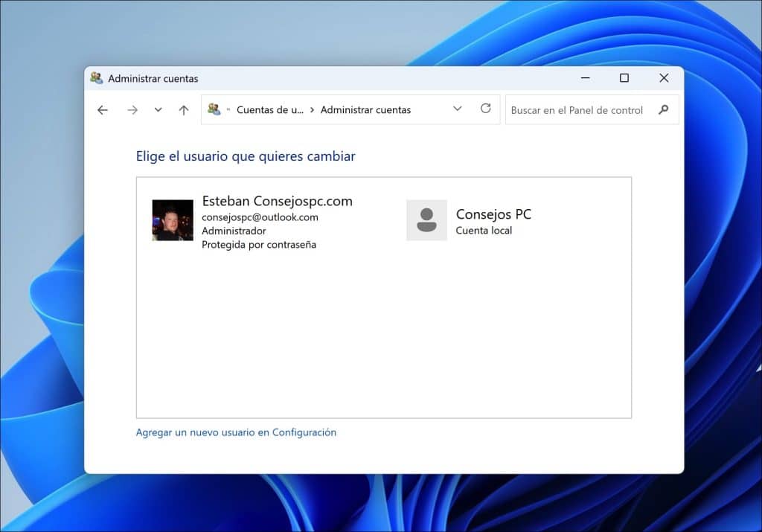
Task: Click the 'Cuenta local' label
Action: click(x=484, y=231)
